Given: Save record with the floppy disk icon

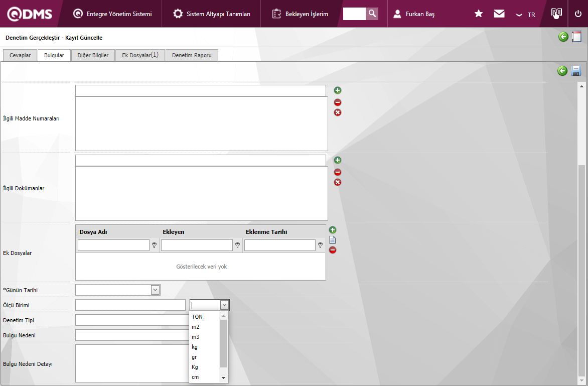Looking at the screenshot, I should click(576, 70).
